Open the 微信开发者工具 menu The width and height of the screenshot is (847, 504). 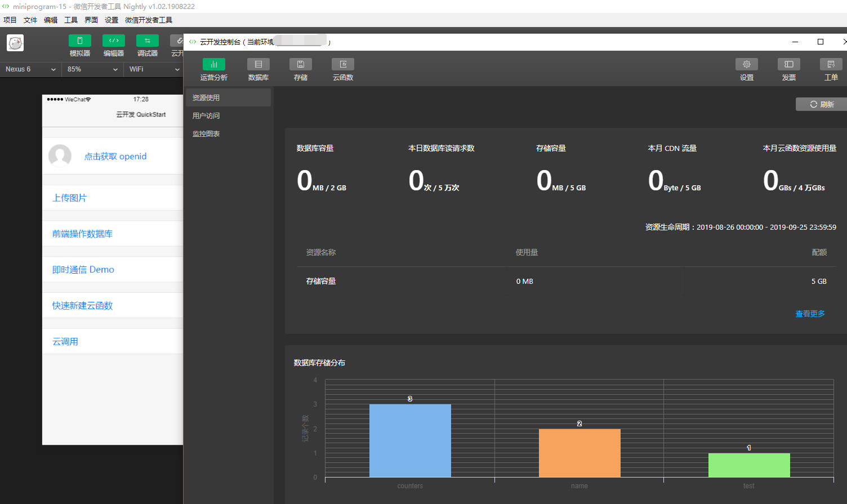coord(149,20)
